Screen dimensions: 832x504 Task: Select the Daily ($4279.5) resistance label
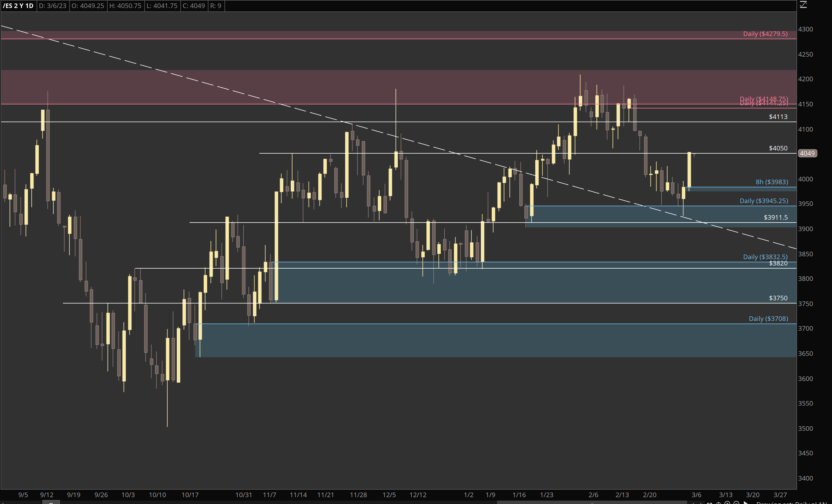(765, 34)
